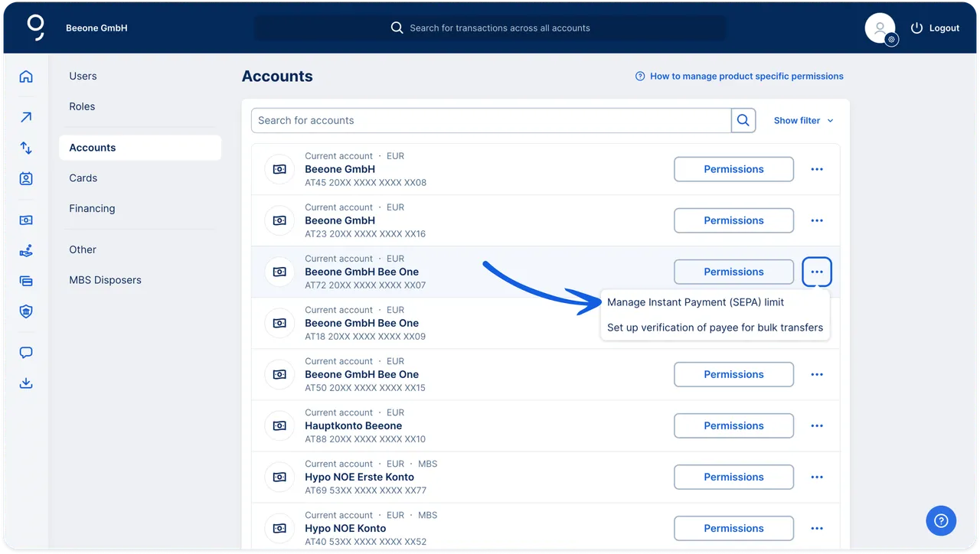
Task: Open three-dot menu for AT50 Beeone GmbH Bee One
Action: point(817,374)
